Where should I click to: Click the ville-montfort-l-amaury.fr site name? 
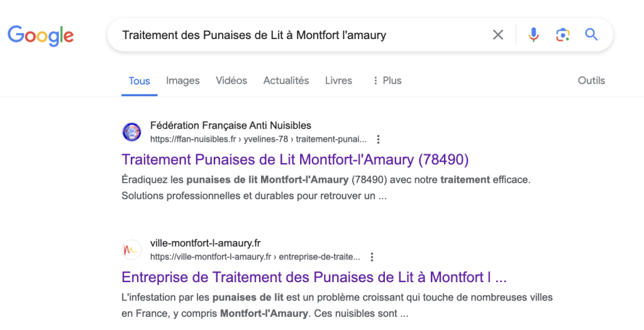point(206,242)
